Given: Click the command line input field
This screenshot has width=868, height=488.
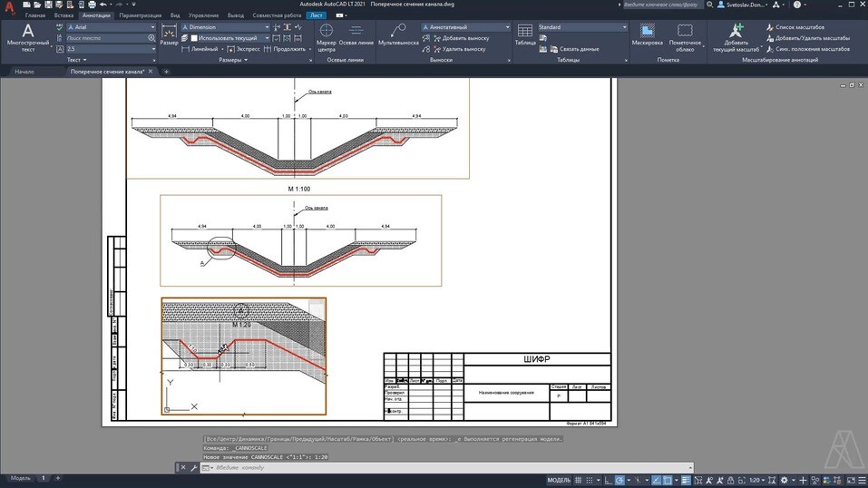Looking at the screenshot, I should click(448, 467).
